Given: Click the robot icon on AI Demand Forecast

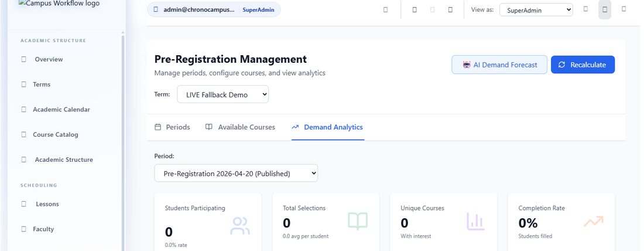Looking at the screenshot, I should pyautogui.click(x=467, y=65).
